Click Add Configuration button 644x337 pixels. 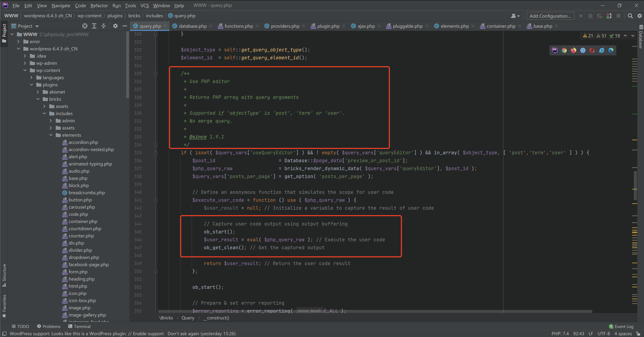coord(550,16)
